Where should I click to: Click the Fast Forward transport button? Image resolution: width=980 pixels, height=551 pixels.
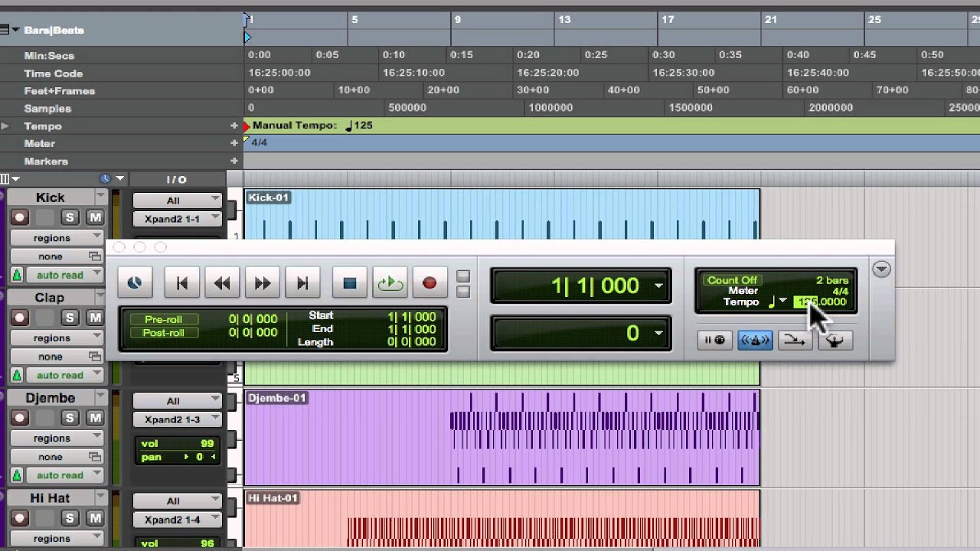point(262,283)
